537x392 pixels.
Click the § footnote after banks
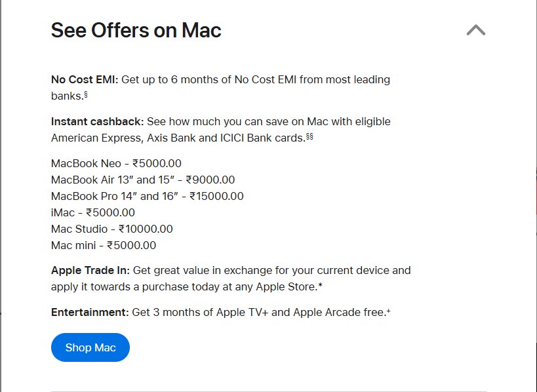(x=86, y=94)
